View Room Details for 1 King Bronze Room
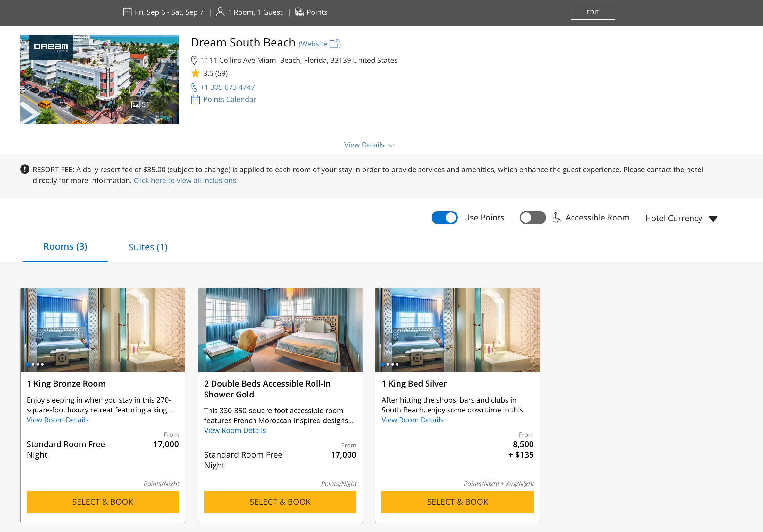The width and height of the screenshot is (763, 532). click(57, 420)
